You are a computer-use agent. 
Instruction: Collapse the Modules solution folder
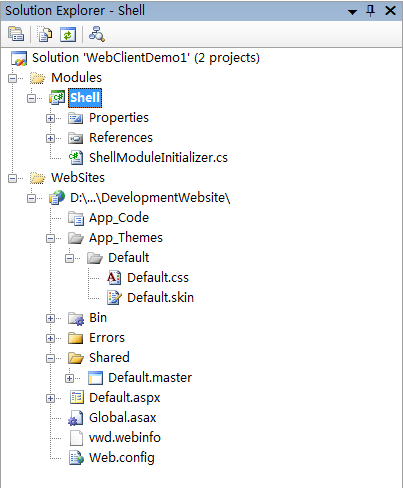coord(13,79)
